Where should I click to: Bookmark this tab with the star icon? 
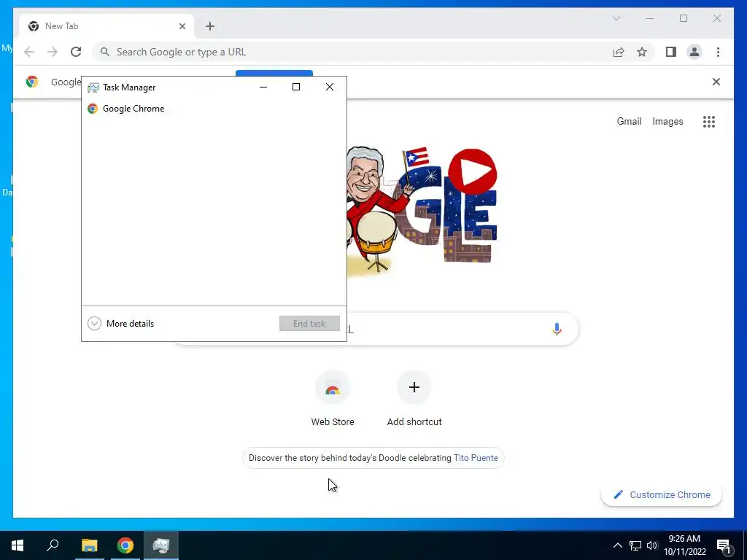point(642,52)
